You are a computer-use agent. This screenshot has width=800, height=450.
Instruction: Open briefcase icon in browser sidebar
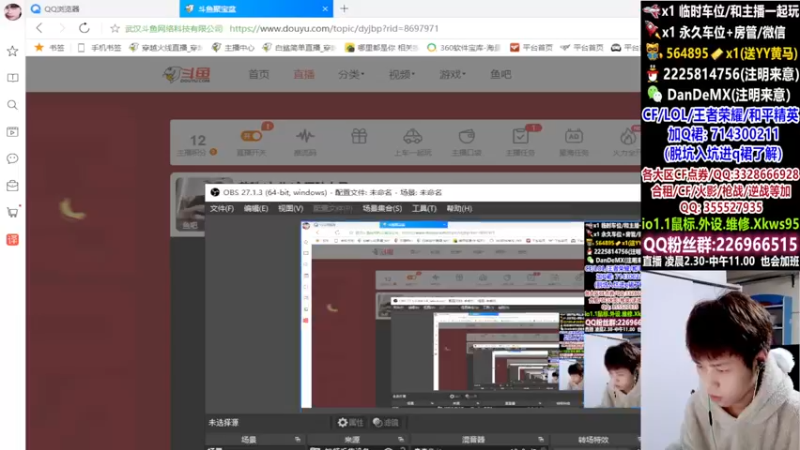pyautogui.click(x=12, y=185)
